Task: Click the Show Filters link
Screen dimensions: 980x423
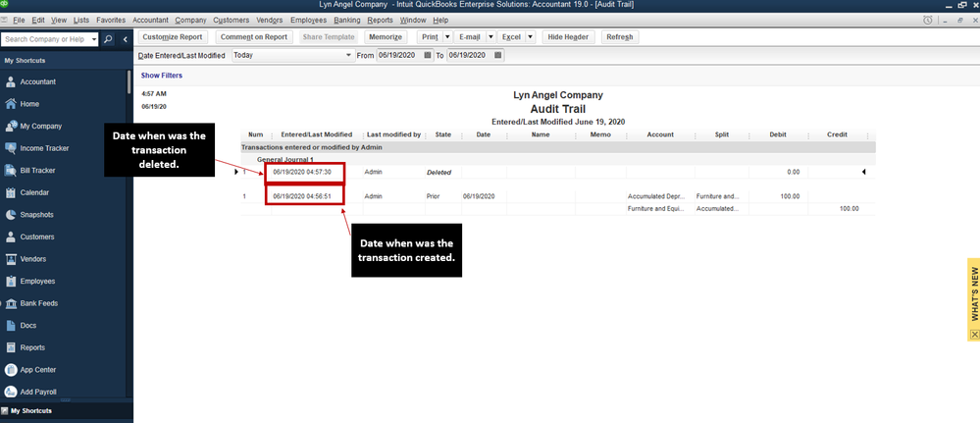Action: 162,76
